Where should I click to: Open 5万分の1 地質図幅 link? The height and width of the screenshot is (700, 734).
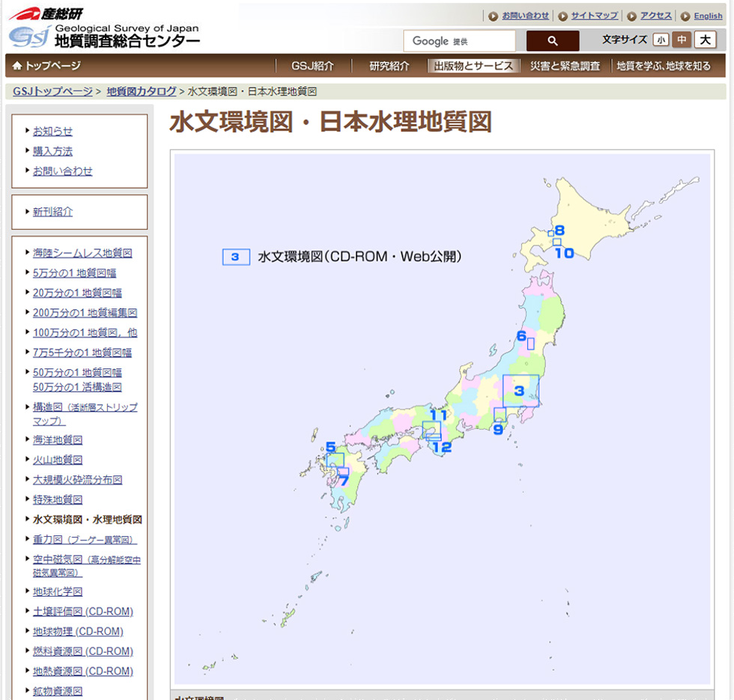point(74,273)
